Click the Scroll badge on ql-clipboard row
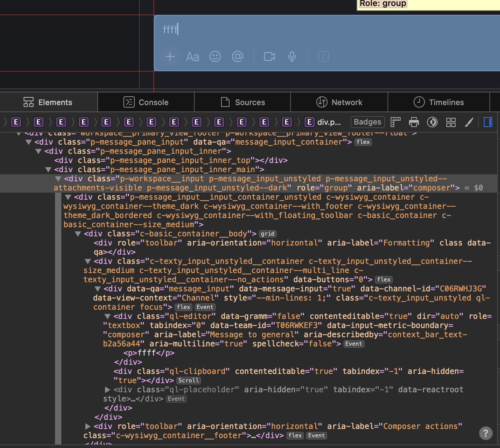The height and width of the screenshot is (448, 500). tap(189, 381)
